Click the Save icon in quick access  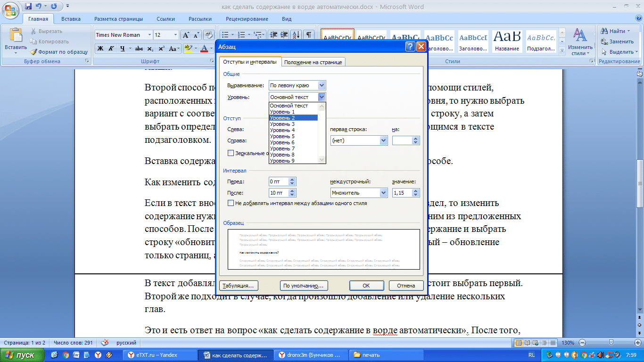tap(28, 7)
